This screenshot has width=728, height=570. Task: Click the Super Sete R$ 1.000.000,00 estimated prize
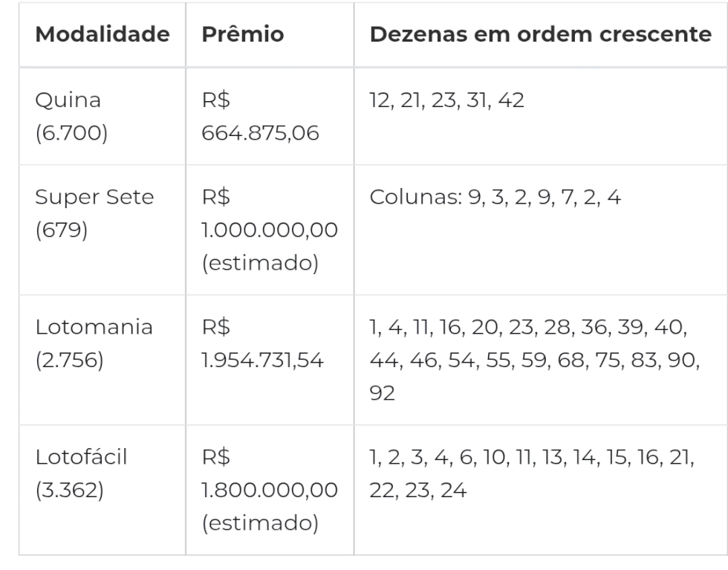(270, 230)
